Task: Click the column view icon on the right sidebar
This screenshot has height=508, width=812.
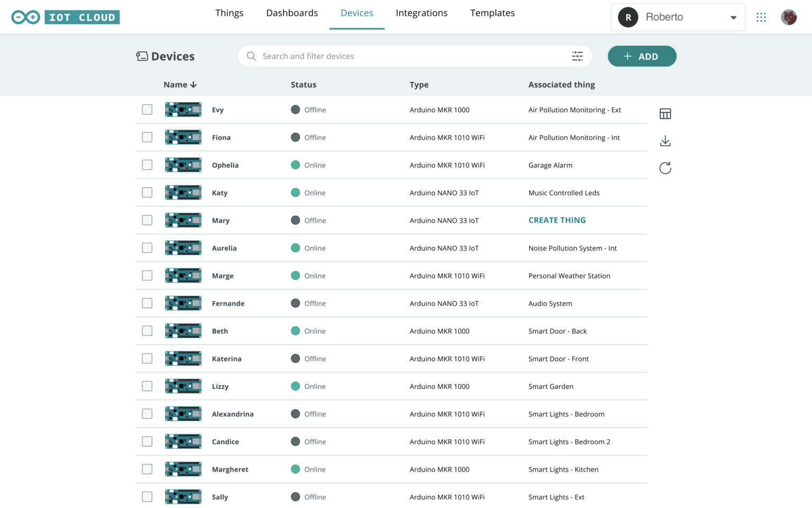Action: (x=665, y=113)
